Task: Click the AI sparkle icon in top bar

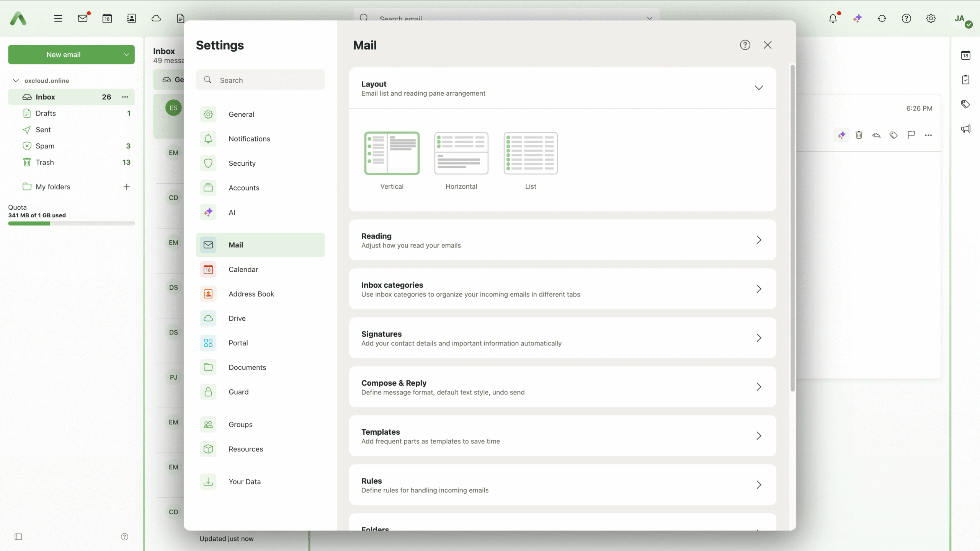Action: 857,18
